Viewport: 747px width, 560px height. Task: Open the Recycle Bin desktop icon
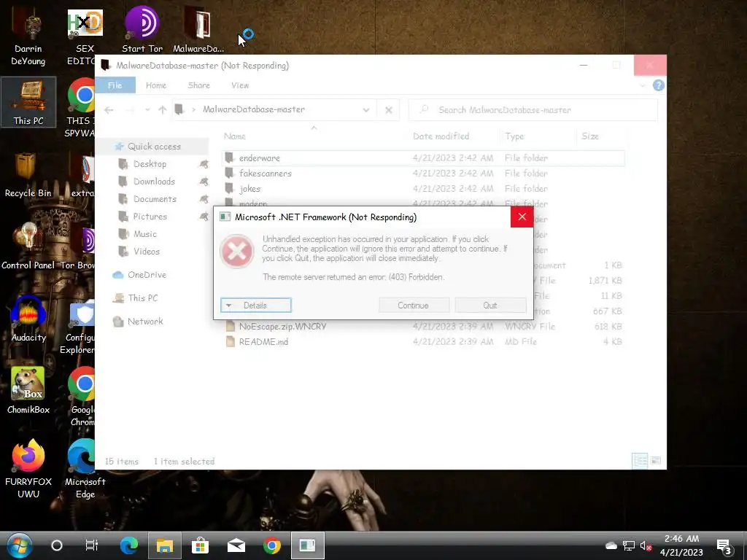(x=28, y=175)
